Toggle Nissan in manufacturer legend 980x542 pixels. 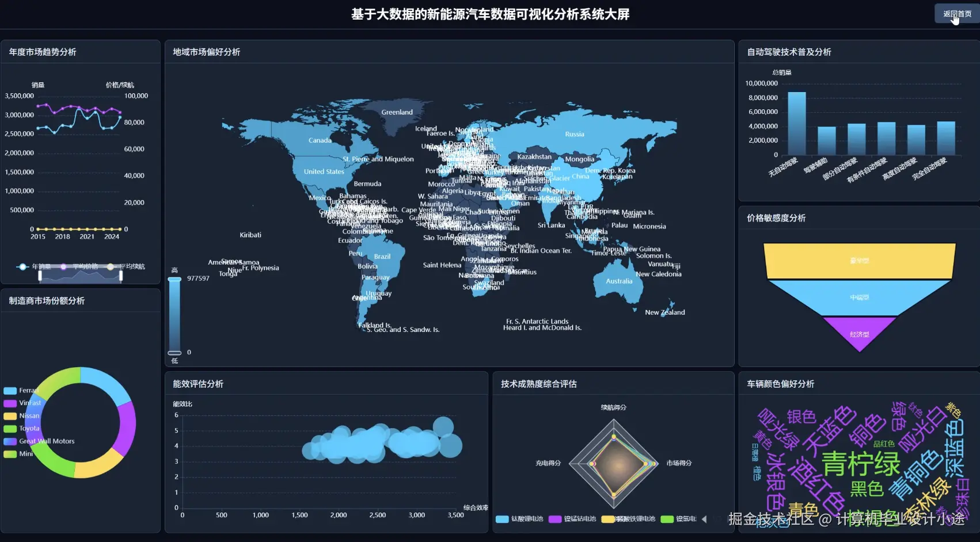pos(22,415)
